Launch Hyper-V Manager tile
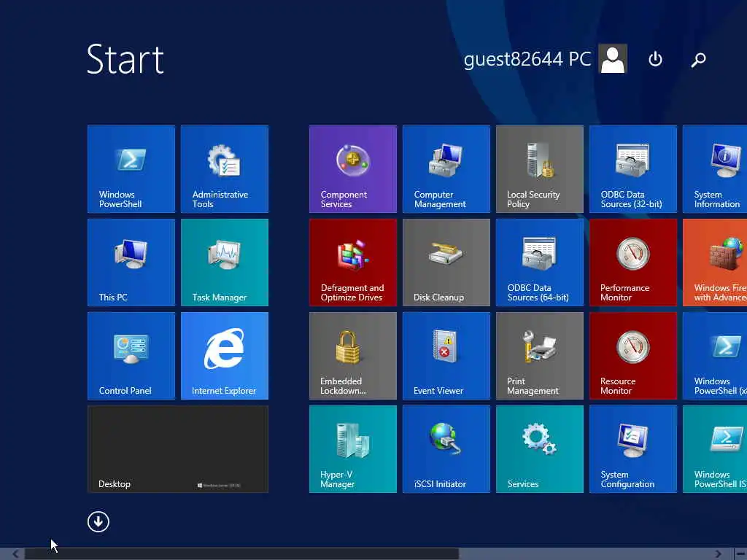 click(352, 449)
